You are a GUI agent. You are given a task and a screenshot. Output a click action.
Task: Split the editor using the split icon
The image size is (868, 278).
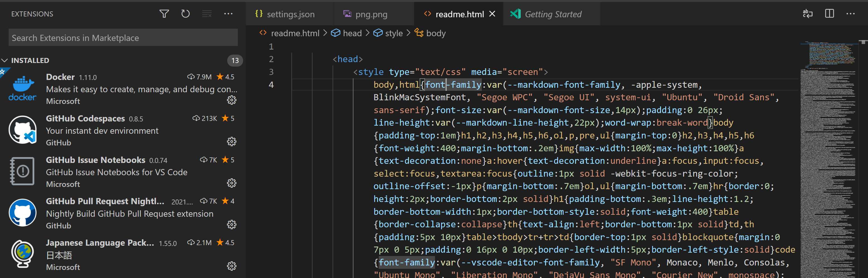829,13
